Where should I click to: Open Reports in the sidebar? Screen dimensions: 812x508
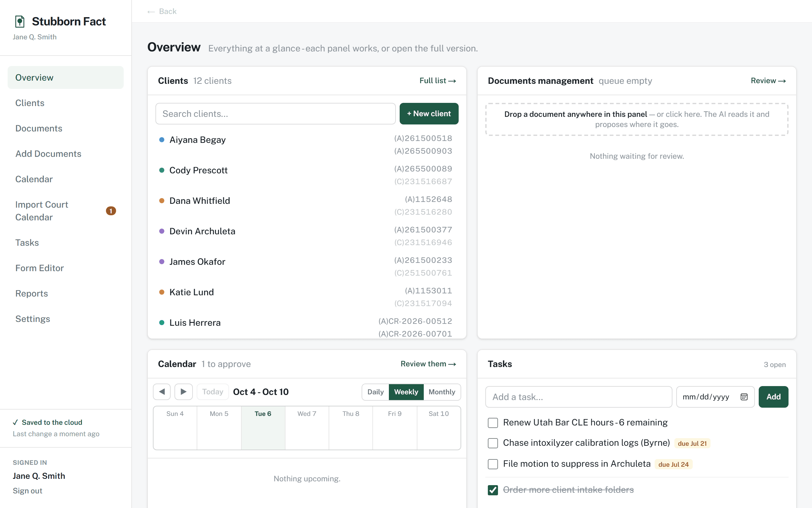point(65,293)
